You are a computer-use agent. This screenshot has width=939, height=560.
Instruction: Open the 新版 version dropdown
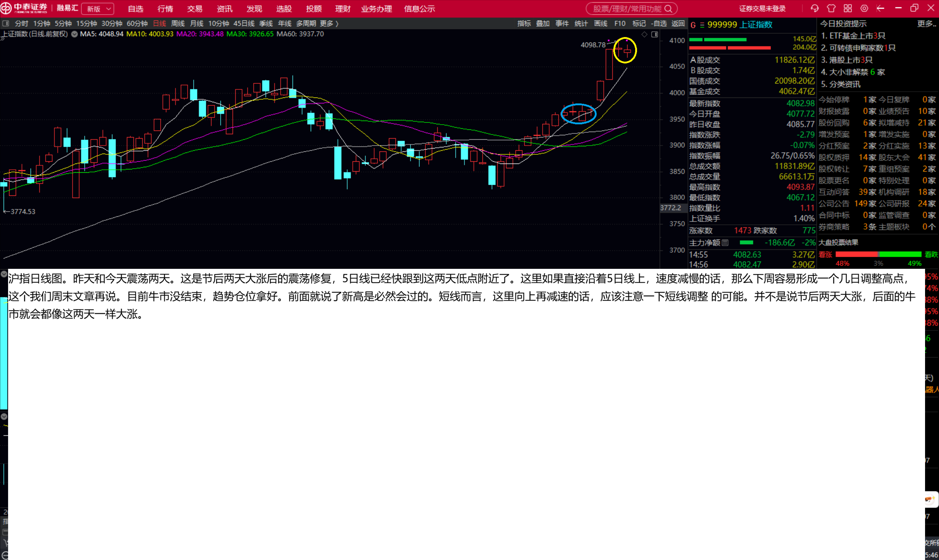pos(97,9)
